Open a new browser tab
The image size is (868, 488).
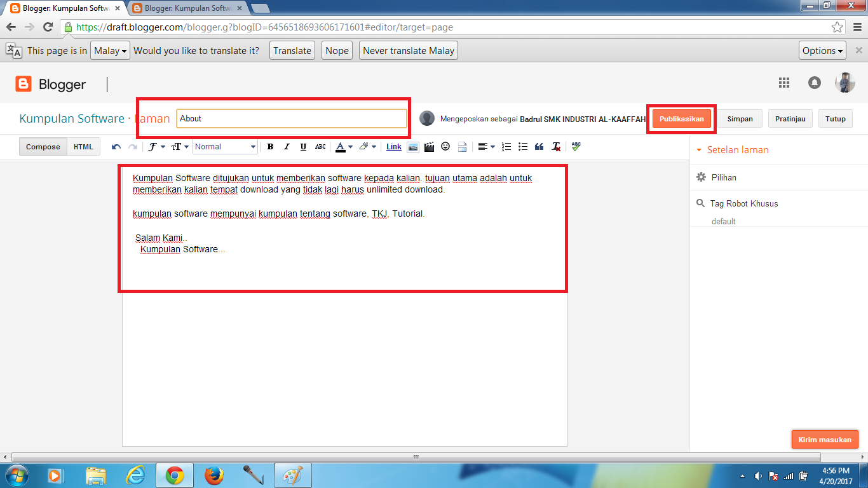pos(261,9)
